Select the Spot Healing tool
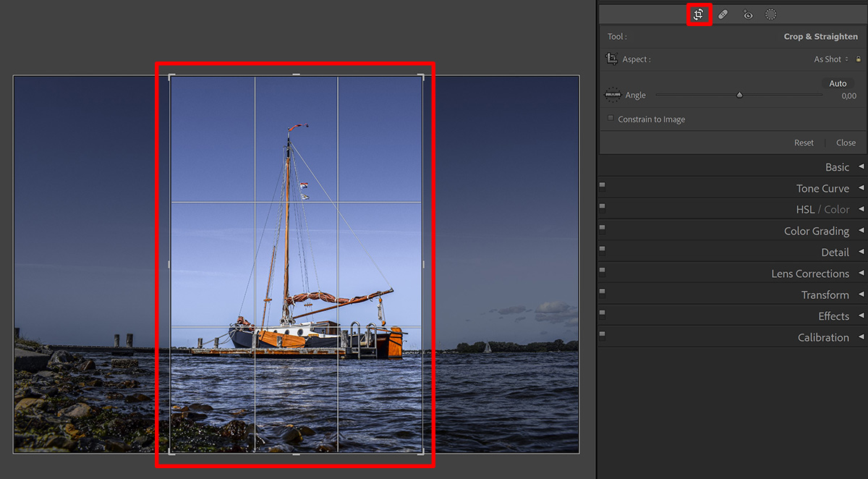 click(723, 14)
